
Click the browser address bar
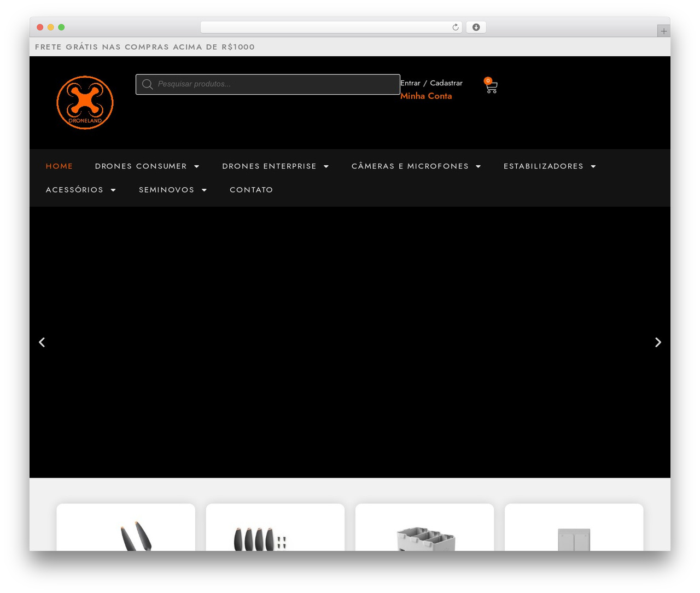pyautogui.click(x=331, y=27)
